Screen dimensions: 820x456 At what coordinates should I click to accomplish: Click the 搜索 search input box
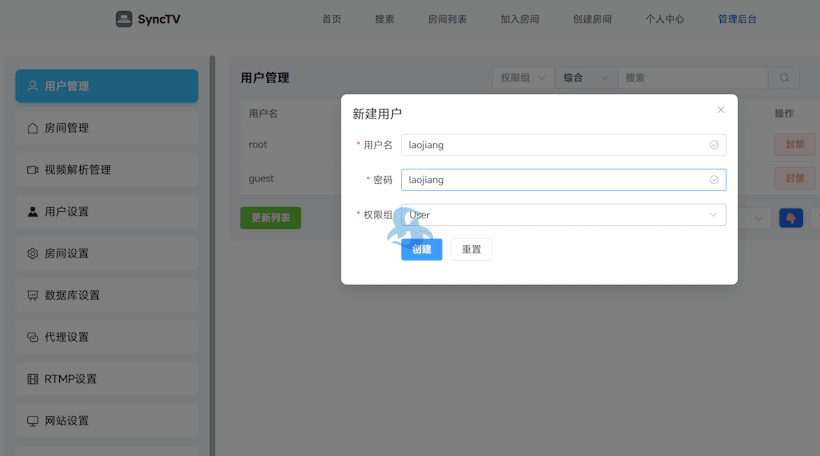[x=693, y=78]
